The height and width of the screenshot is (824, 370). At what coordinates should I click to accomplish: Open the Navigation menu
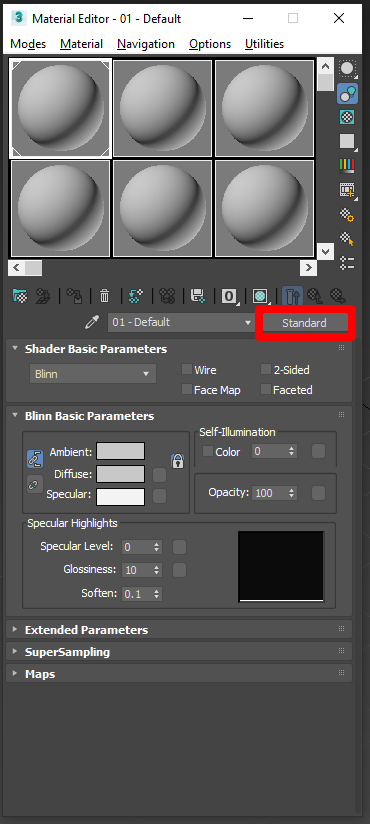[x=146, y=44]
